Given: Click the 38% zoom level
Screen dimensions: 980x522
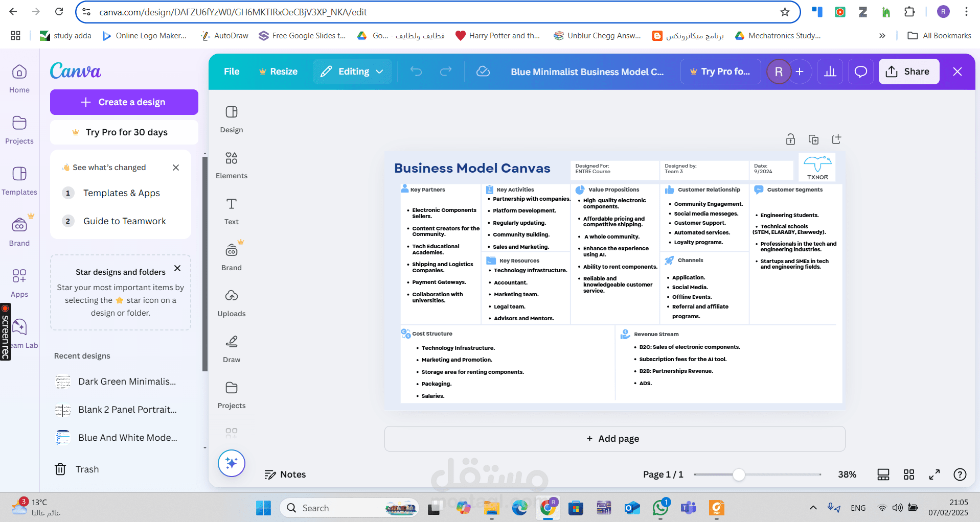Looking at the screenshot, I should 847,474.
